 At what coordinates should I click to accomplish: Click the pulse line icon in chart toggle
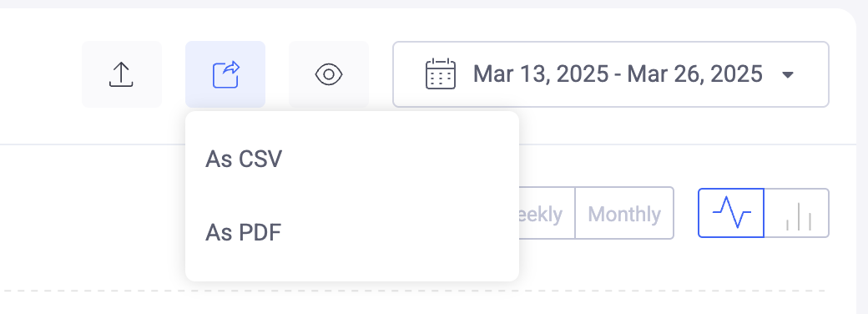731,213
